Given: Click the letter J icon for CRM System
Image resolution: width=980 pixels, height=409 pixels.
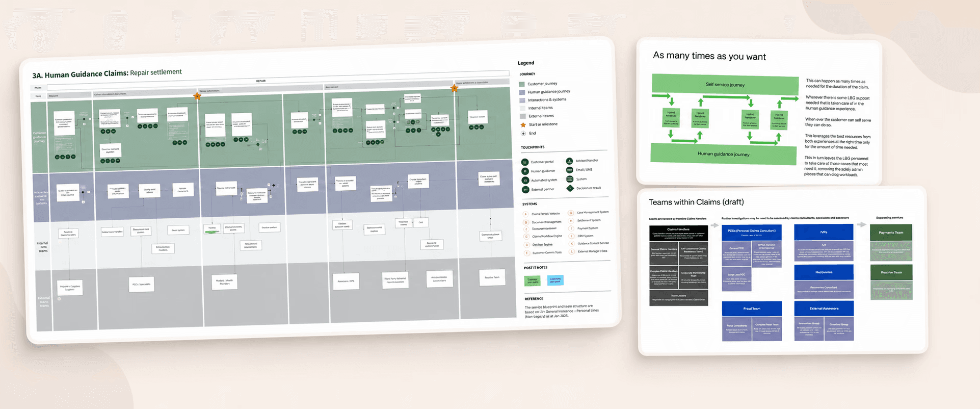Looking at the screenshot, I should [x=572, y=236].
